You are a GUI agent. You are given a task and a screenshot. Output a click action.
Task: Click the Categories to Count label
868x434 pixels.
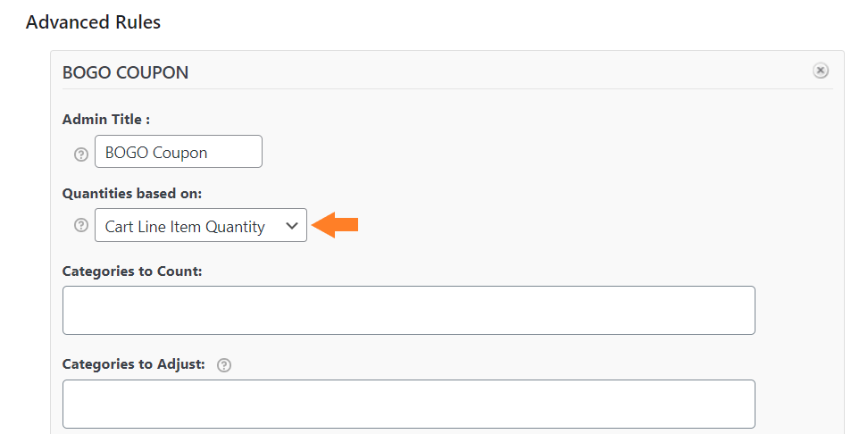[x=132, y=271]
